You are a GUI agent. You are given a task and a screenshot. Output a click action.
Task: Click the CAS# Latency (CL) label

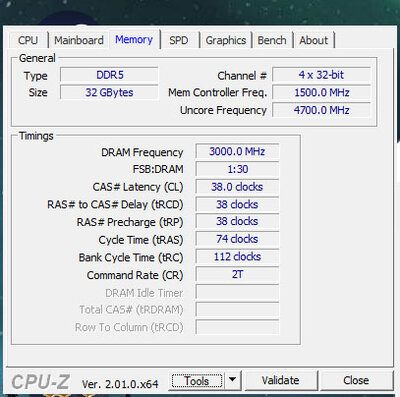[x=138, y=187]
